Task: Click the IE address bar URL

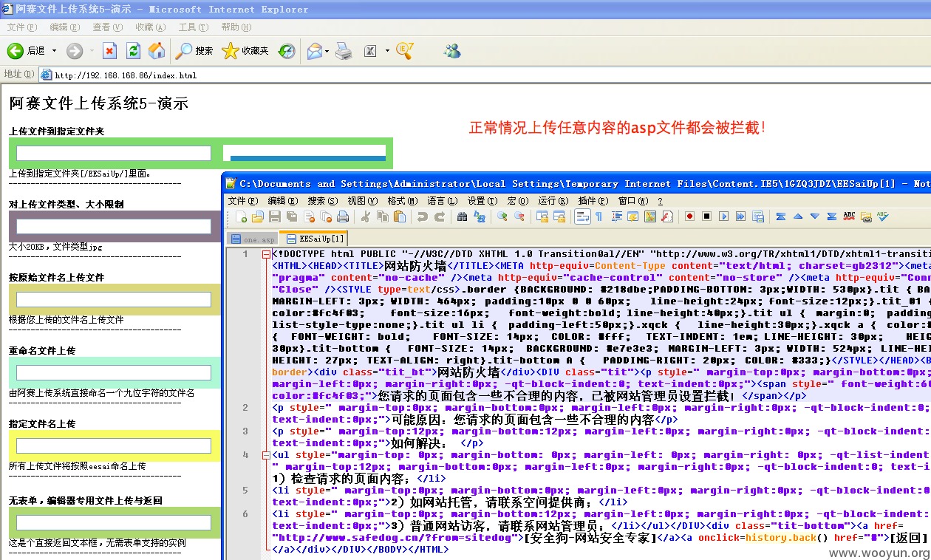Action: [x=126, y=75]
